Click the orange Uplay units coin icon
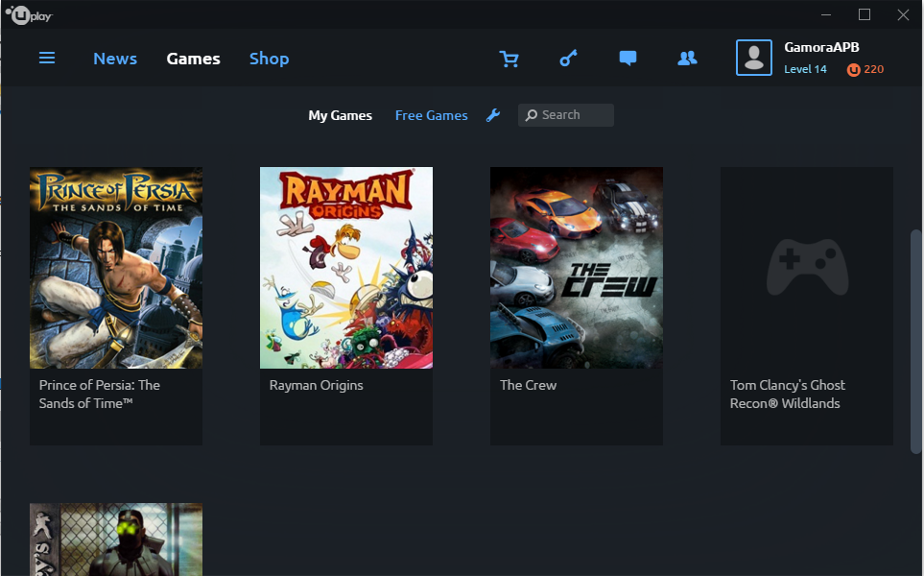The width and height of the screenshot is (924, 576). coord(853,70)
